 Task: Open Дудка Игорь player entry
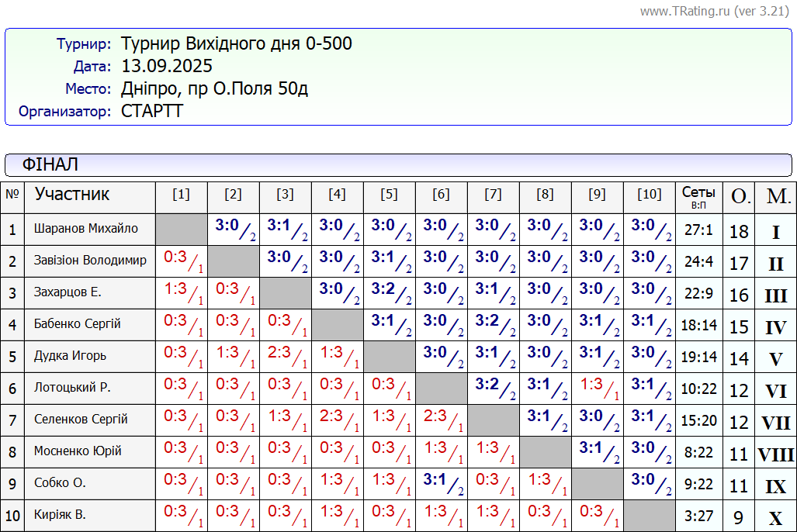[x=71, y=356]
